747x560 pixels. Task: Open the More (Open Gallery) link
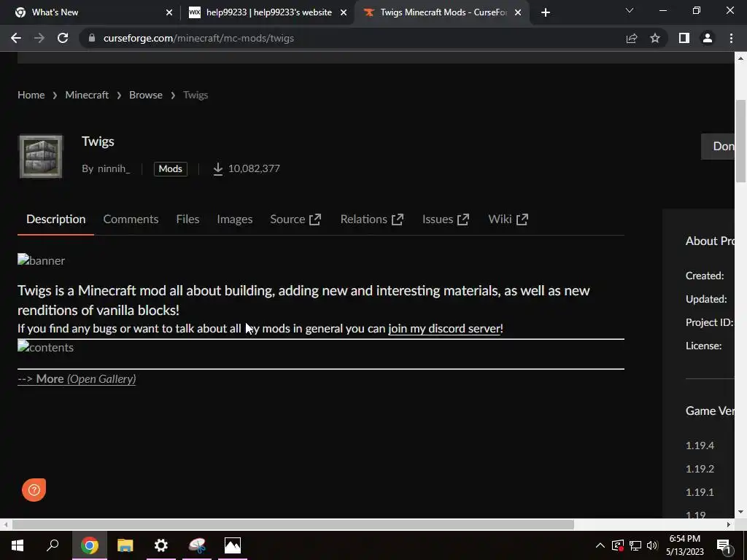click(77, 378)
